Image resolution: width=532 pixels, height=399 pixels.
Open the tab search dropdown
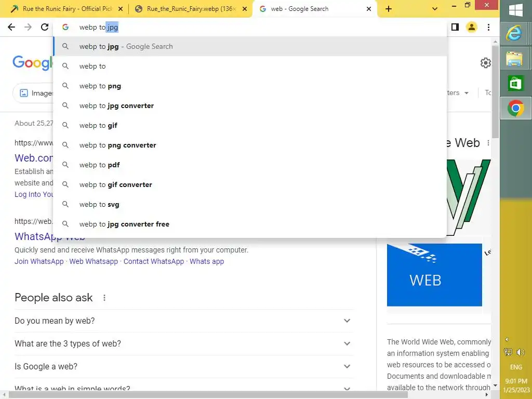pyautogui.click(x=435, y=9)
